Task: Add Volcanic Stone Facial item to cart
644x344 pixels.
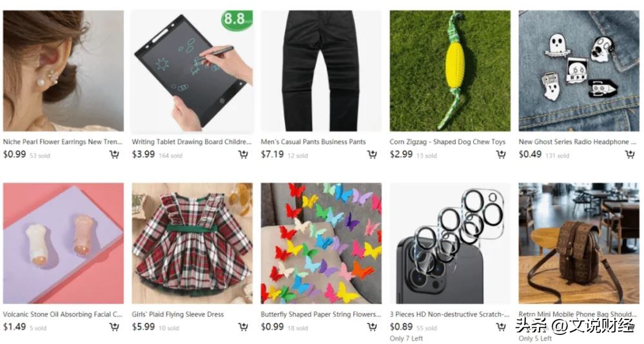Action: tap(114, 327)
